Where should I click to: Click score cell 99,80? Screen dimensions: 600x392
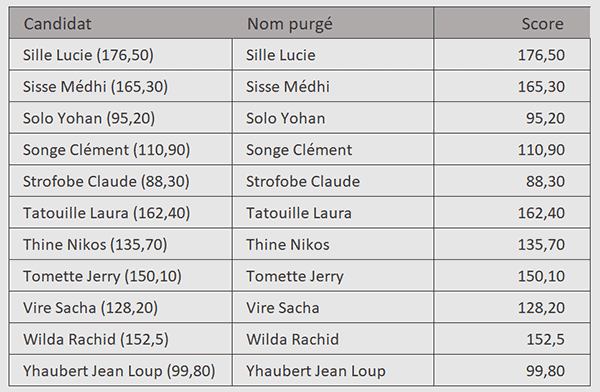pyautogui.click(x=512, y=371)
